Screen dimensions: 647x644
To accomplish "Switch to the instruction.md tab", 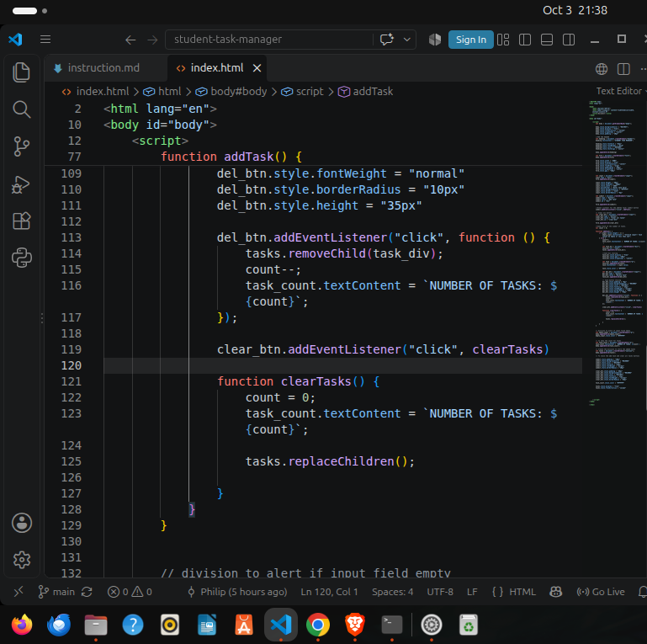I will pyautogui.click(x=103, y=67).
